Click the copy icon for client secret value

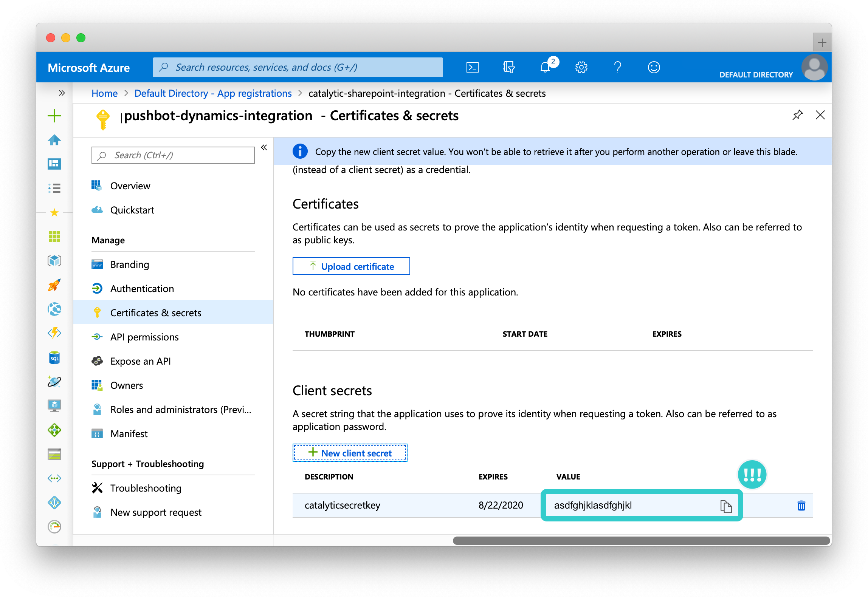point(725,505)
